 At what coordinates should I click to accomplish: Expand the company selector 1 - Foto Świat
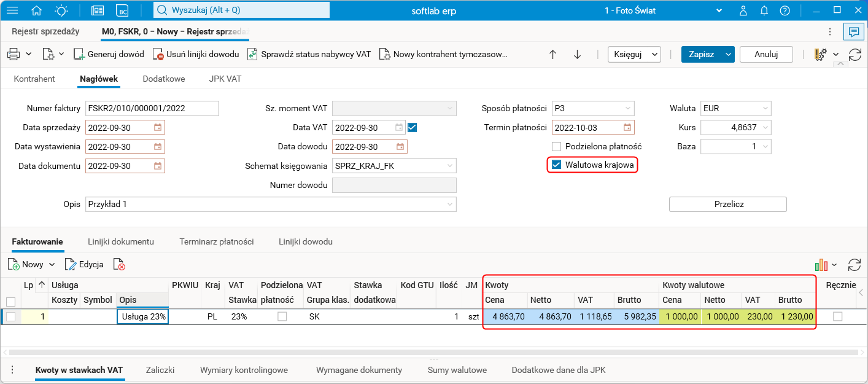pyautogui.click(x=720, y=10)
